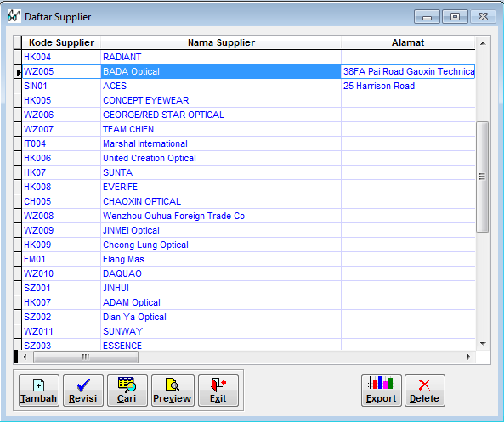Minimize the Daftar Supplier window
The image size is (504, 422).
point(427,17)
